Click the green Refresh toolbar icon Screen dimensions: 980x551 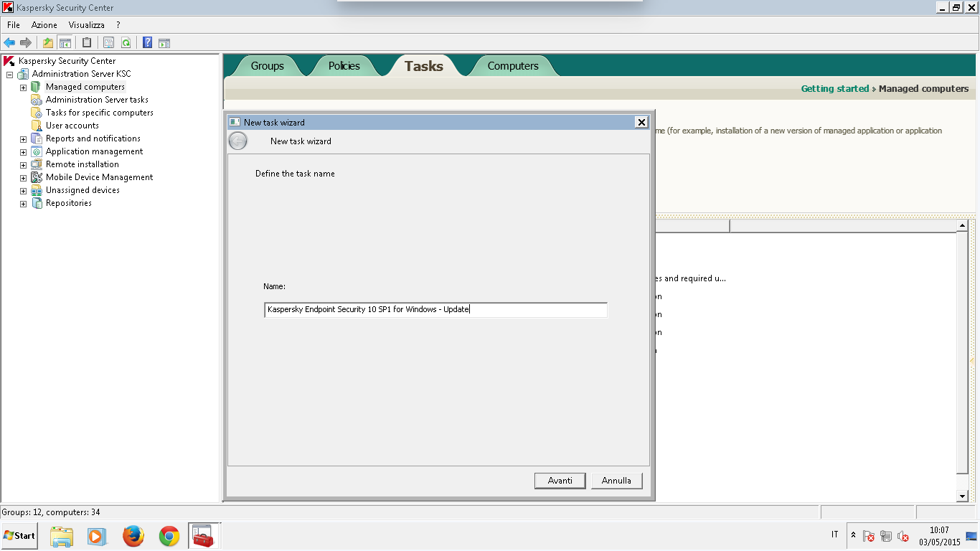point(126,42)
